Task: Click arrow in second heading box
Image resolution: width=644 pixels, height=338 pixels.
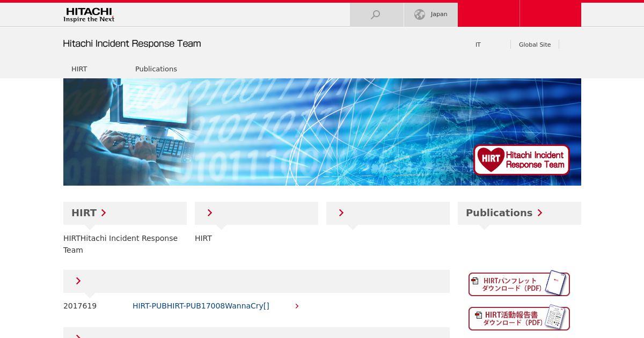Action: pyautogui.click(x=210, y=213)
